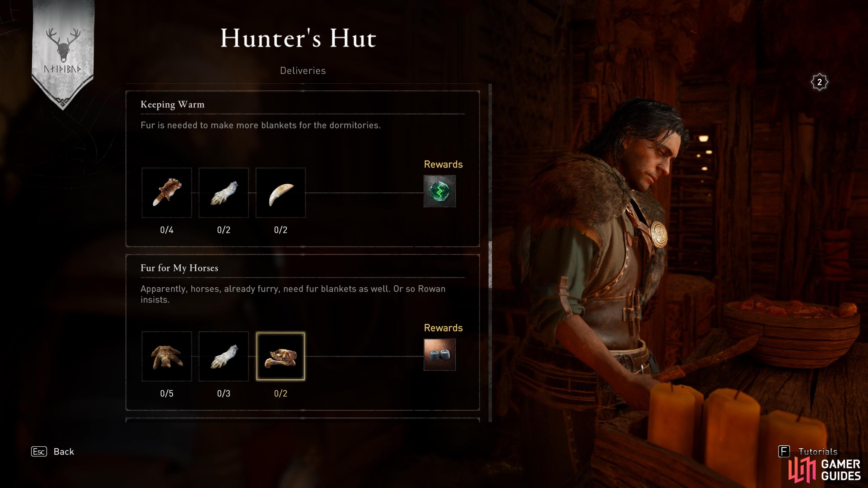Select the fang item needing 0/2
The height and width of the screenshot is (488, 868).
[x=280, y=192]
